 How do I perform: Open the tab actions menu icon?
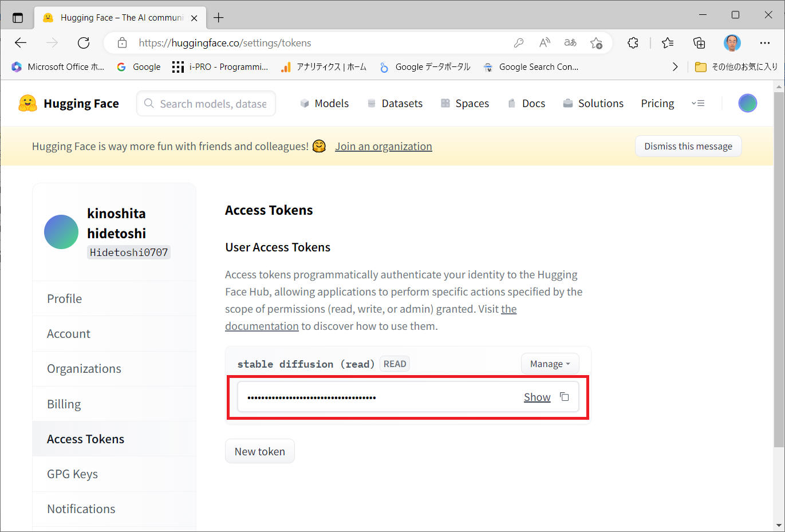pyautogui.click(x=18, y=18)
